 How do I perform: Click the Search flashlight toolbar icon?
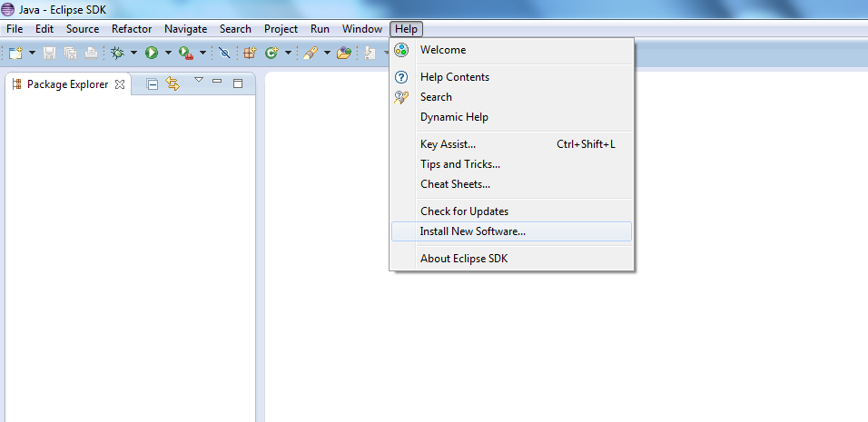(310, 54)
